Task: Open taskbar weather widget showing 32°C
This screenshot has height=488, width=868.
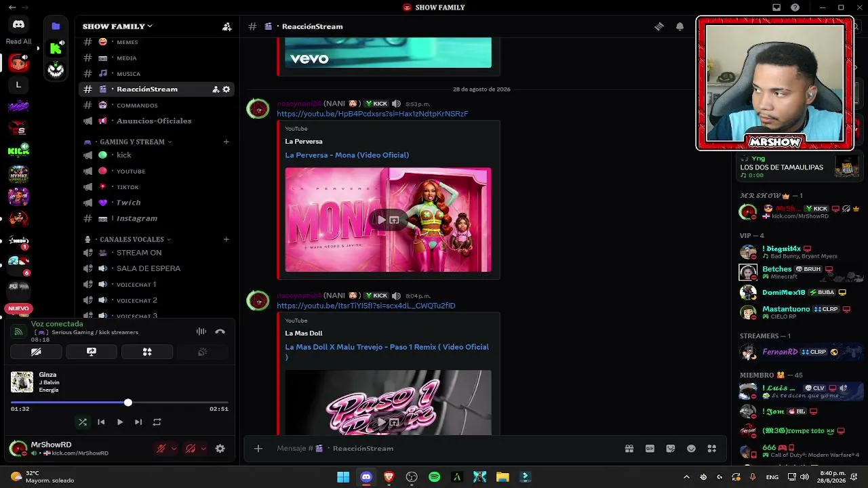Action: (42, 477)
